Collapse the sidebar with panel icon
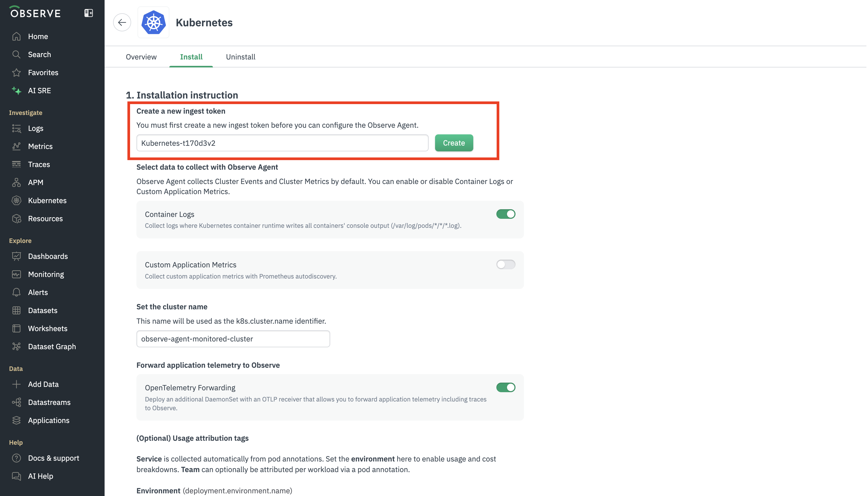Viewport: 868px width, 496px height. [89, 13]
